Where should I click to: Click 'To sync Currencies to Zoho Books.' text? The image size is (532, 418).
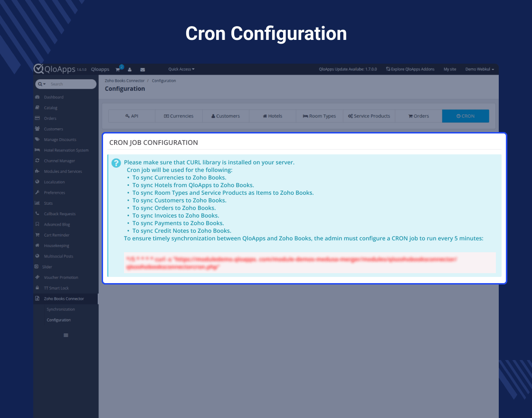coord(179,178)
